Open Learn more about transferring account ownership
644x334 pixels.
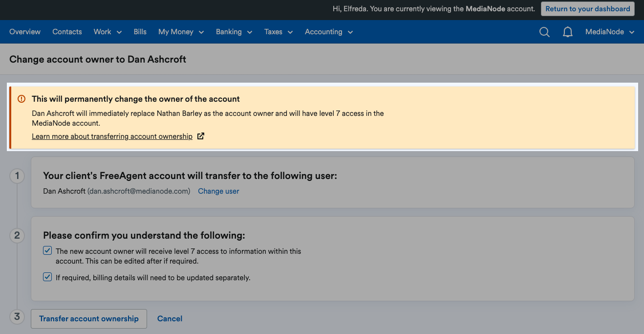(x=112, y=136)
